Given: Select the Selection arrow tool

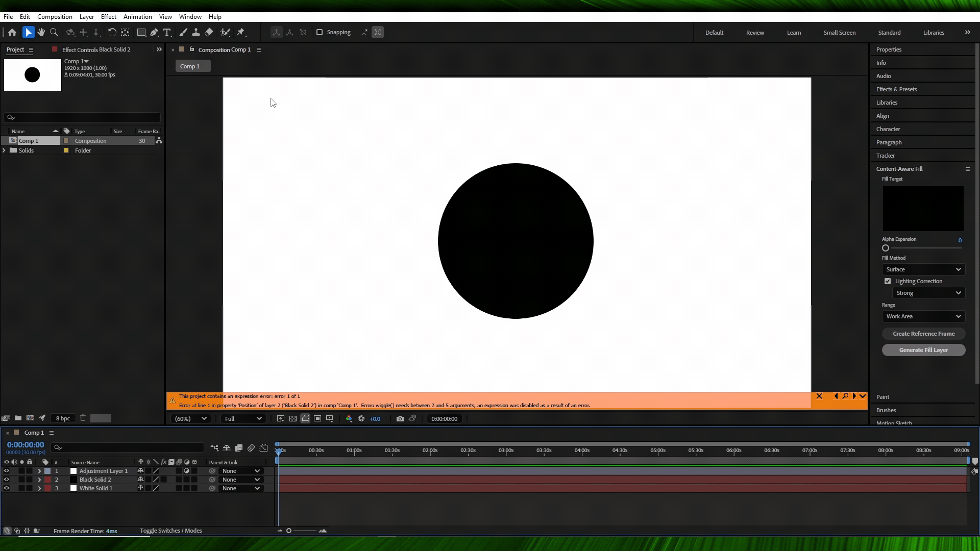Looking at the screenshot, I should 28,32.
